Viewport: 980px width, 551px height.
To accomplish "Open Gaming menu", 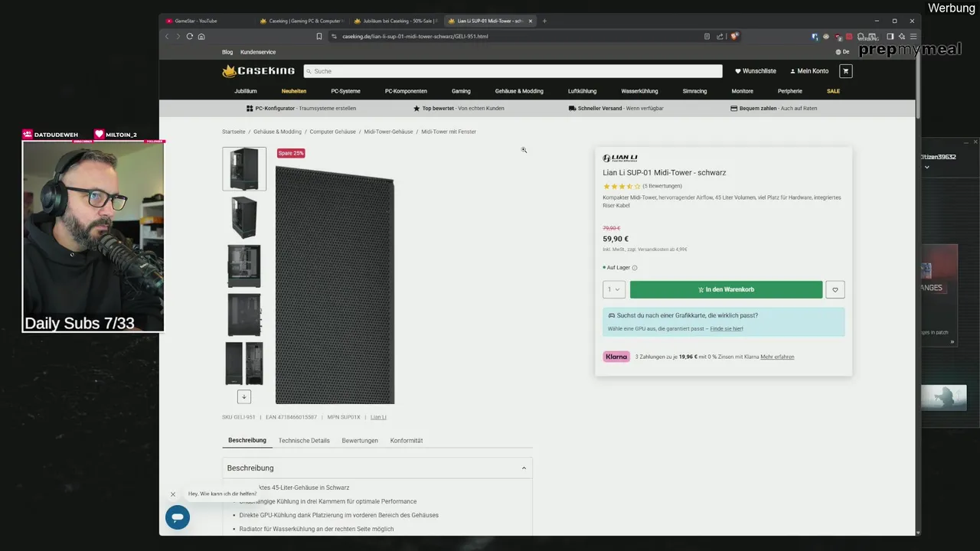I will (461, 91).
